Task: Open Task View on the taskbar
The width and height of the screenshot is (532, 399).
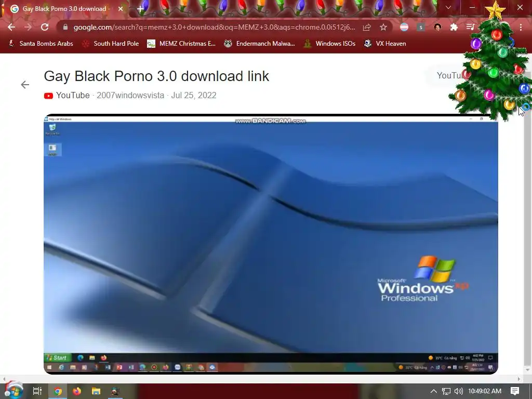Action: click(37, 391)
